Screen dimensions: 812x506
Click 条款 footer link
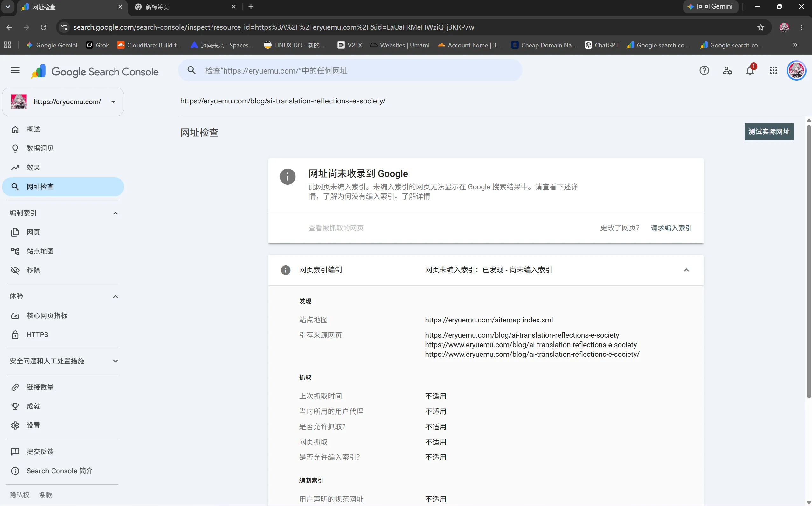tap(46, 495)
